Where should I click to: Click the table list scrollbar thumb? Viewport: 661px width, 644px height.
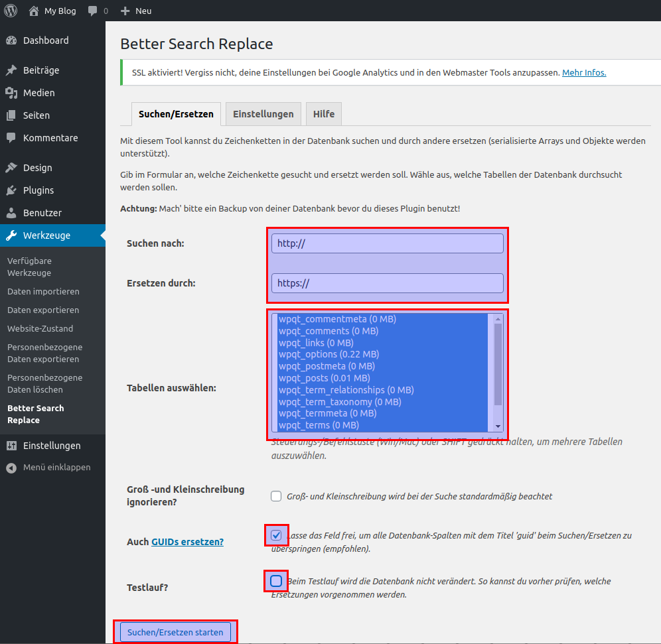tap(498, 364)
